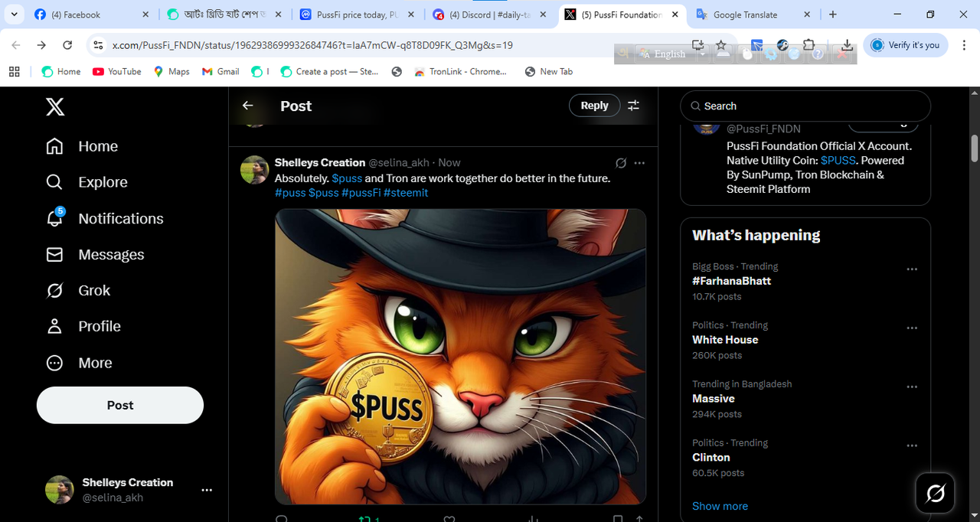Click the back arrow beside Post heading

click(x=247, y=106)
